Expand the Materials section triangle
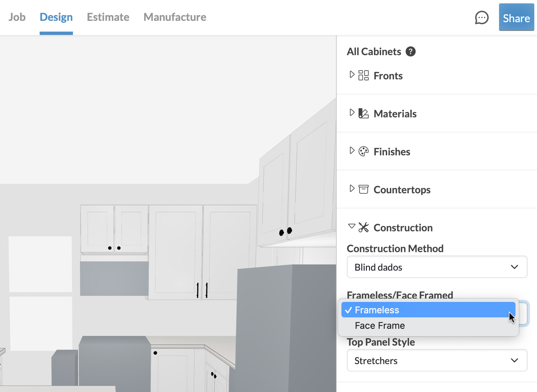The image size is (537, 392). click(352, 113)
